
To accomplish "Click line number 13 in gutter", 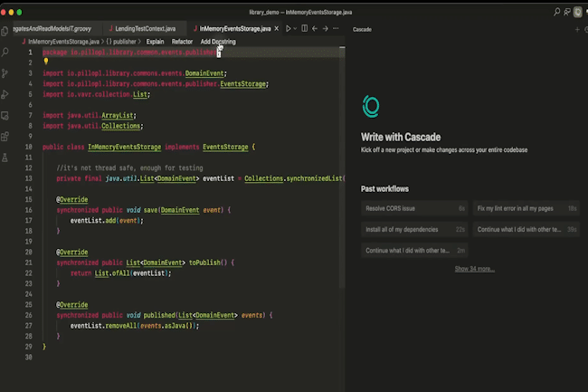I will coord(29,178).
